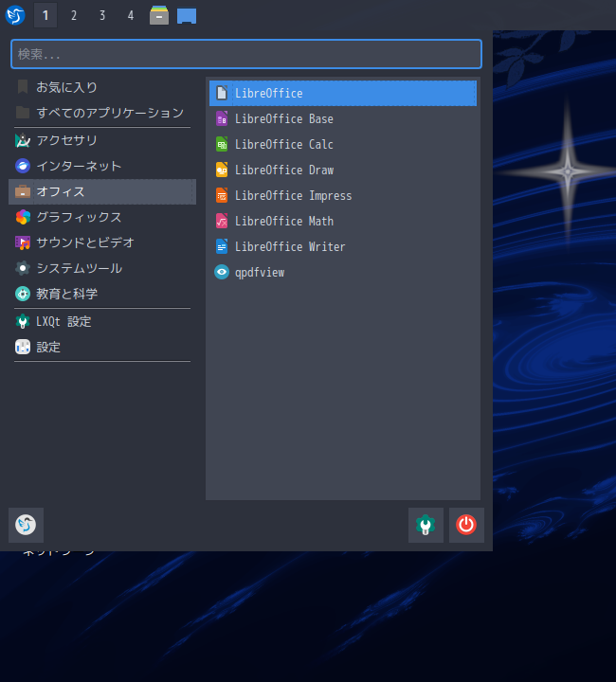Launch LibreOffice Impress
Screen dimensions: 616x682
pos(343,196)
